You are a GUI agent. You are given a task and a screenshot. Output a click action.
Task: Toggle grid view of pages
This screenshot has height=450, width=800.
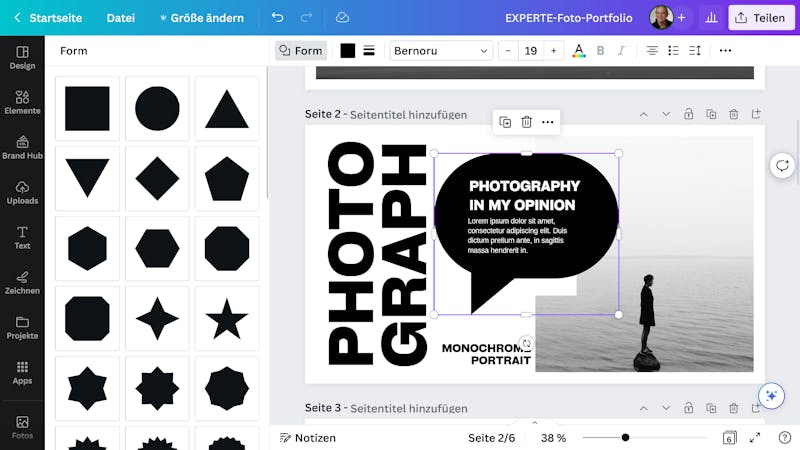(x=730, y=438)
